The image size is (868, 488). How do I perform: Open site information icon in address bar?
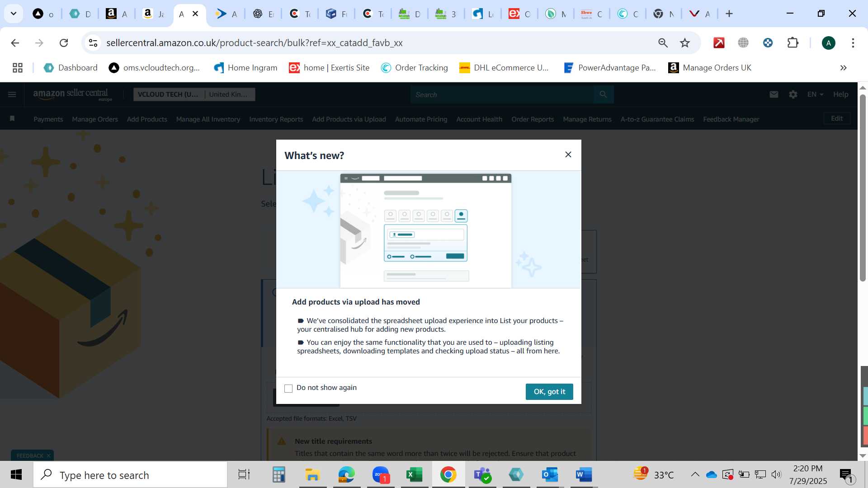[x=93, y=43]
